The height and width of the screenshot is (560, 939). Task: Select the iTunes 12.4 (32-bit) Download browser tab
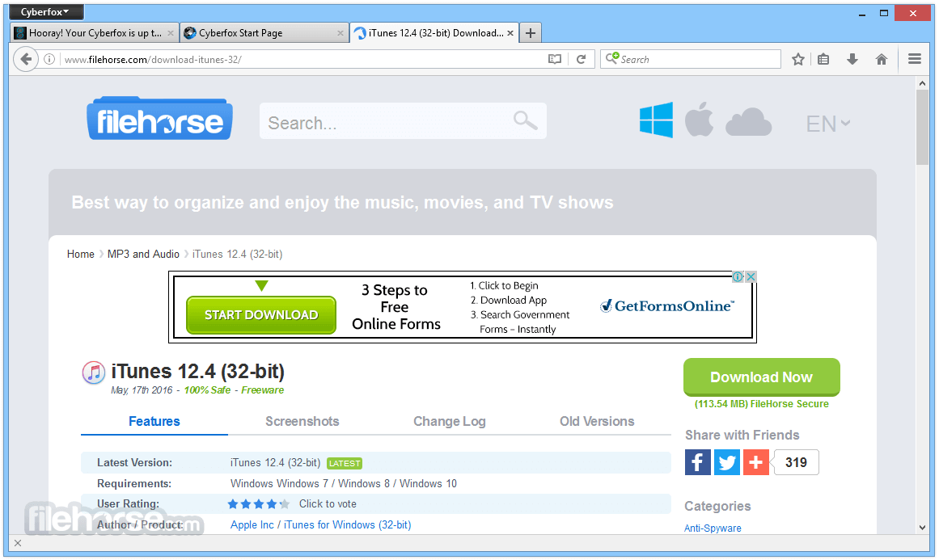(x=435, y=33)
